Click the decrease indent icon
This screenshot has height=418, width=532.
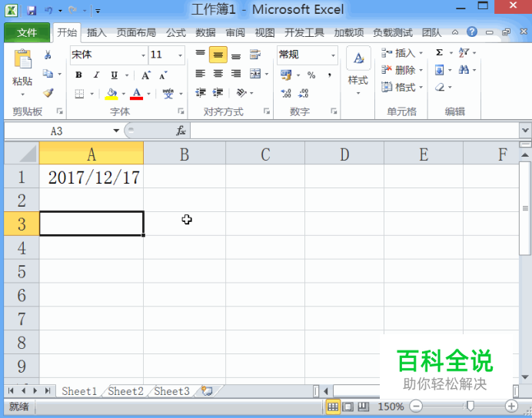[201, 92]
